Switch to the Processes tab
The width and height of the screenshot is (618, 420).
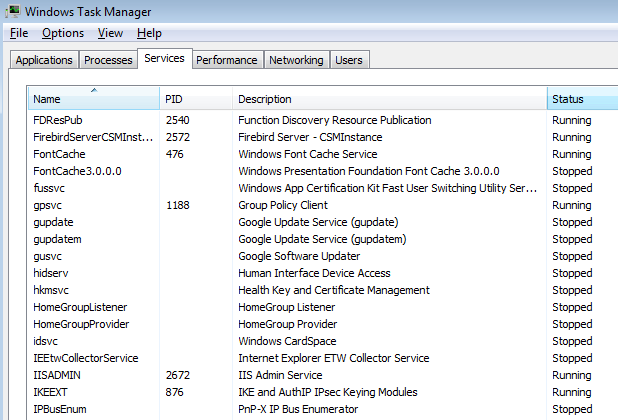[108, 60]
